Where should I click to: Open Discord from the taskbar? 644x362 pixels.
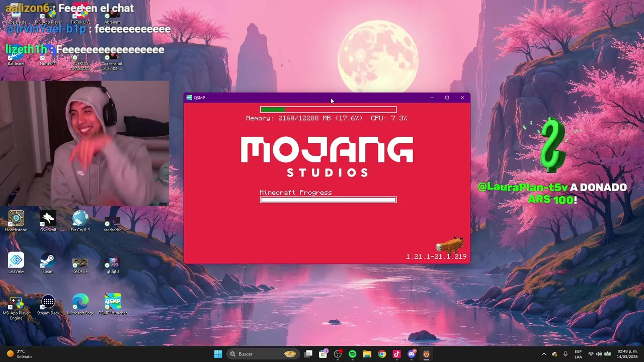click(412, 354)
